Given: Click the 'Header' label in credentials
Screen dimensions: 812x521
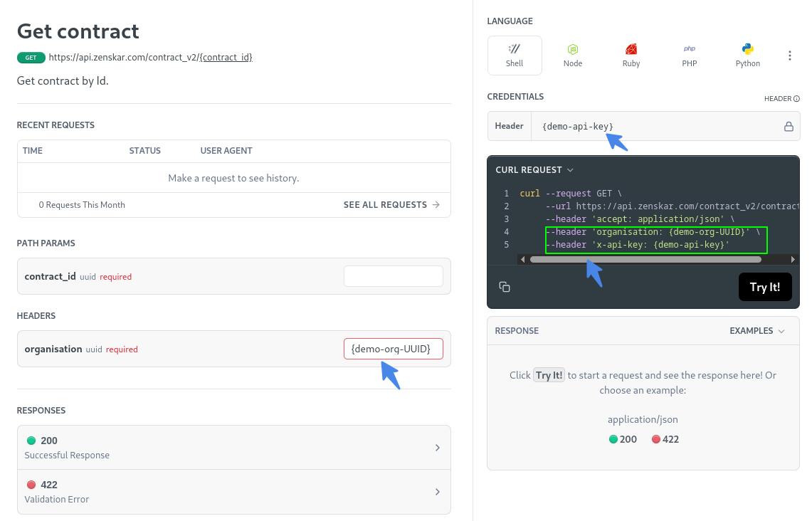Looking at the screenshot, I should click(x=509, y=126).
